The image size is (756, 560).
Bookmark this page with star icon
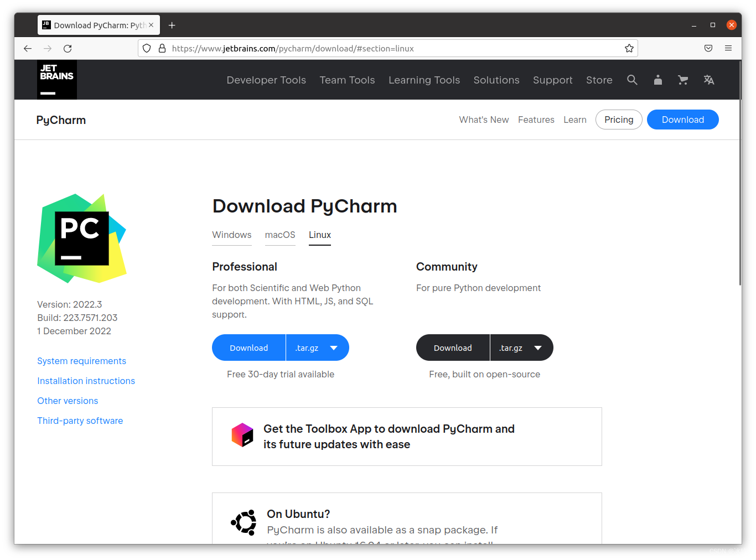pos(629,49)
